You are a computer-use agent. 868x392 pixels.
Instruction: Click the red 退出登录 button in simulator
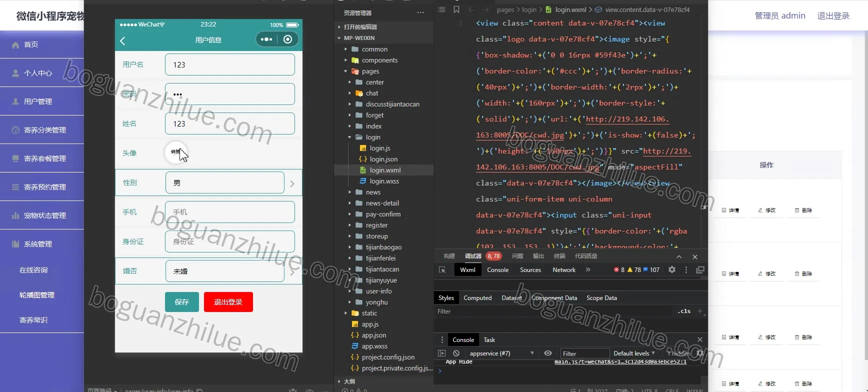pos(228,302)
